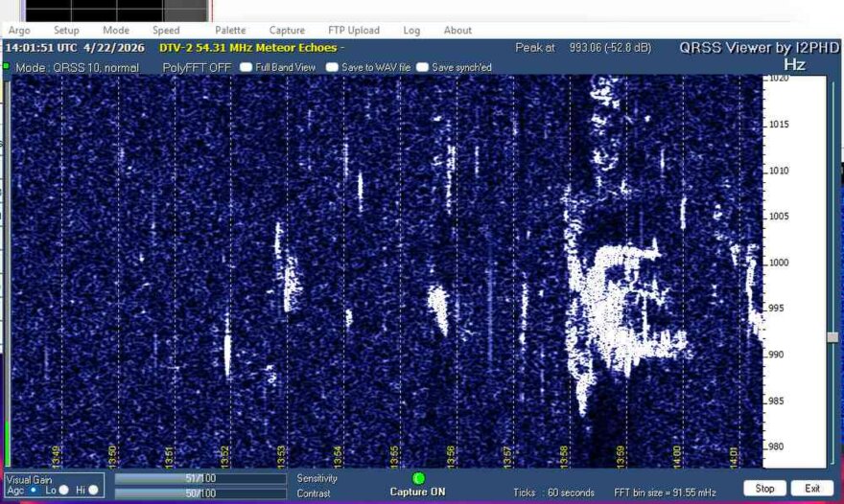Adjust the Sensitivity slider bar
844x504 pixels.
click(x=200, y=478)
